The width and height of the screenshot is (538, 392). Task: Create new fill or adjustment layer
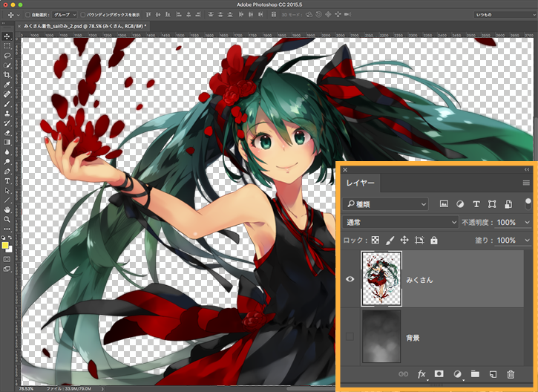coord(457,373)
